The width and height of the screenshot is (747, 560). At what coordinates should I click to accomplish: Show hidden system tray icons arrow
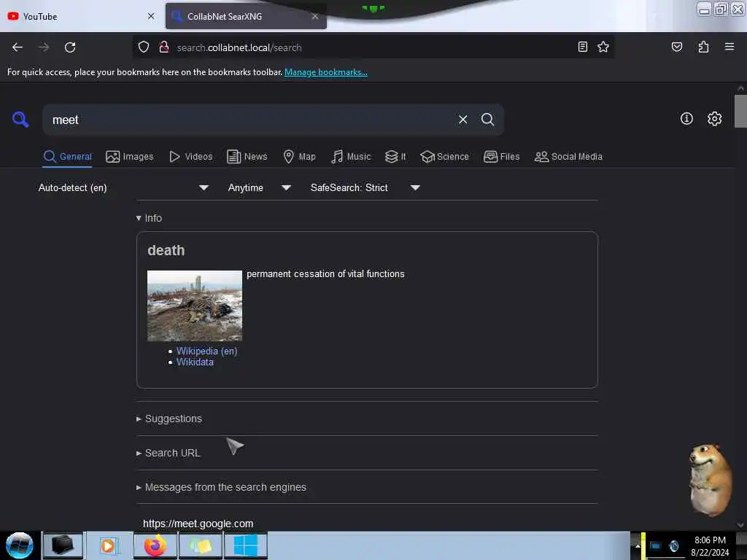point(637,545)
